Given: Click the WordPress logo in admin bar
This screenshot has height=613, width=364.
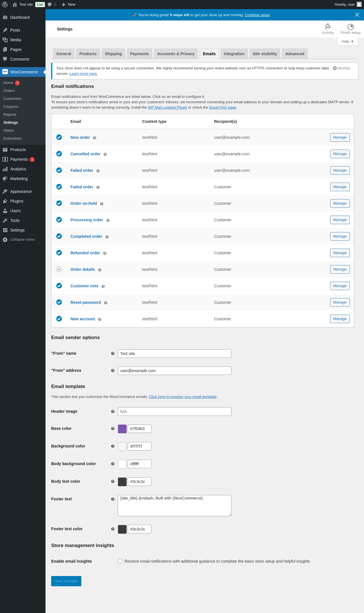Looking at the screenshot, I should click(x=5, y=5).
